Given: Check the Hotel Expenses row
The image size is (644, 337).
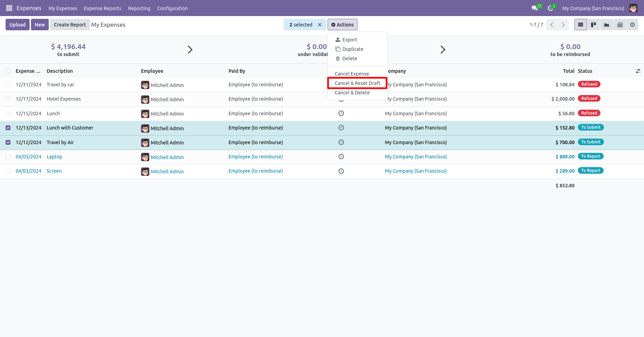Looking at the screenshot, I should click(x=8, y=99).
